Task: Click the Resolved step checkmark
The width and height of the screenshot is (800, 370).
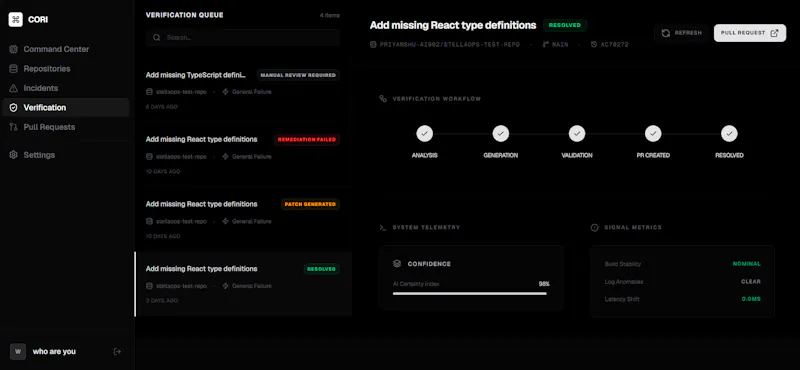Action: point(729,134)
